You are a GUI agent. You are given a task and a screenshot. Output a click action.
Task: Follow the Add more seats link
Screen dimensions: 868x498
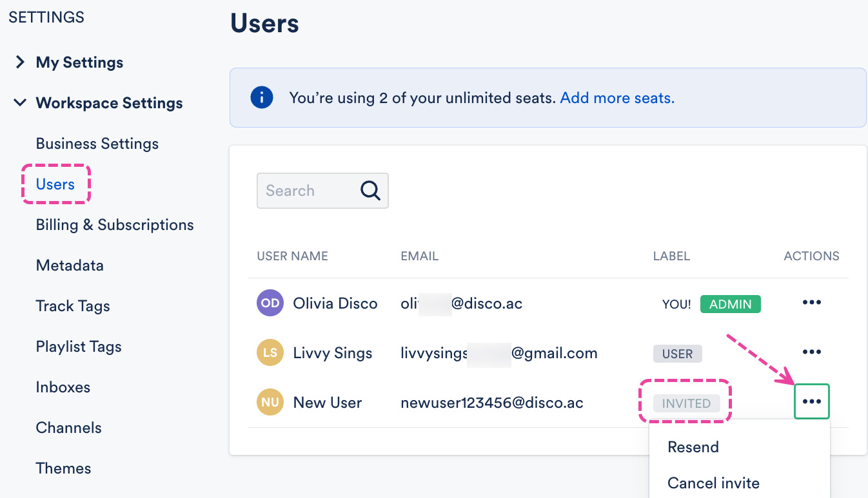click(x=617, y=98)
